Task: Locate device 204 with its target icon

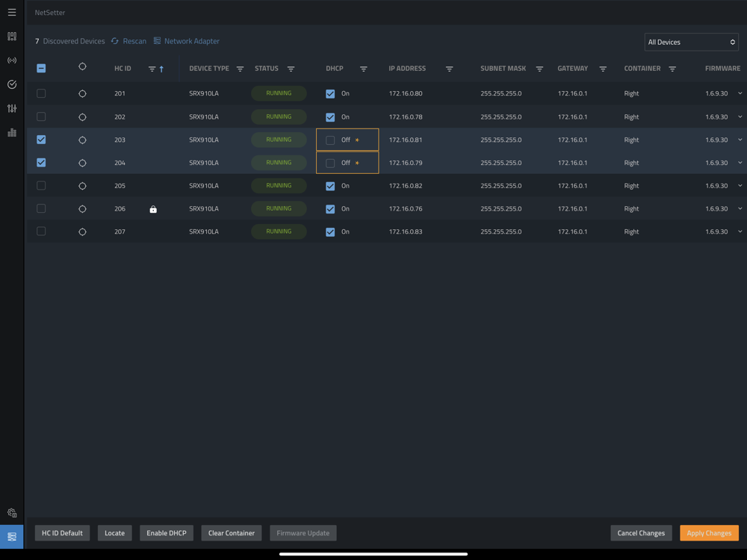Action: [x=82, y=163]
